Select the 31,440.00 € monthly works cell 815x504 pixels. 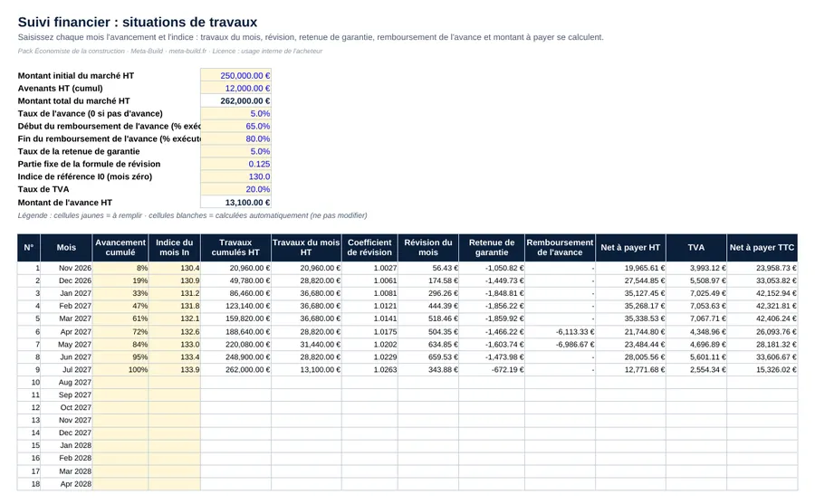[306, 345]
